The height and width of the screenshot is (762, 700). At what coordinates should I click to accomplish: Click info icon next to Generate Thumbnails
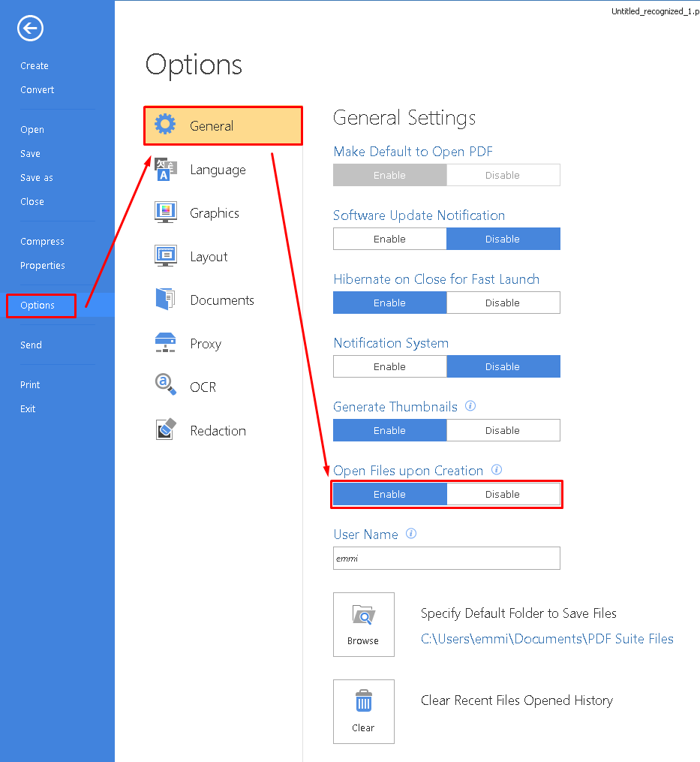pyautogui.click(x=470, y=406)
